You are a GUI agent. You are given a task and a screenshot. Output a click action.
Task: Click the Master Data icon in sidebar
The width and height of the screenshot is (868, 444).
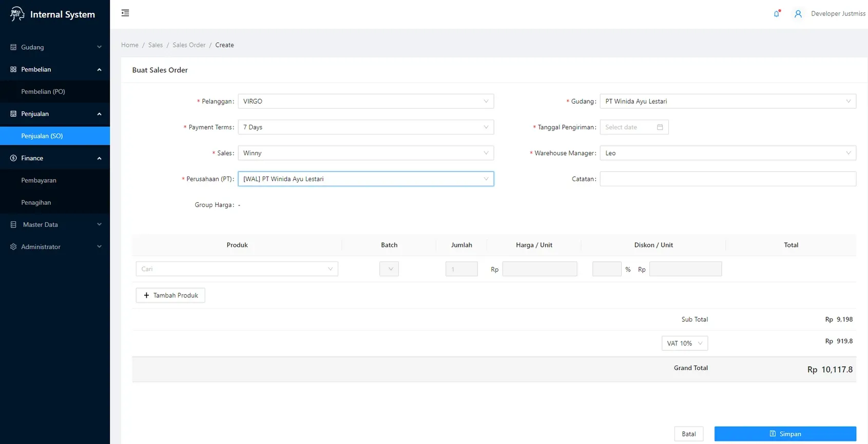coord(13,225)
